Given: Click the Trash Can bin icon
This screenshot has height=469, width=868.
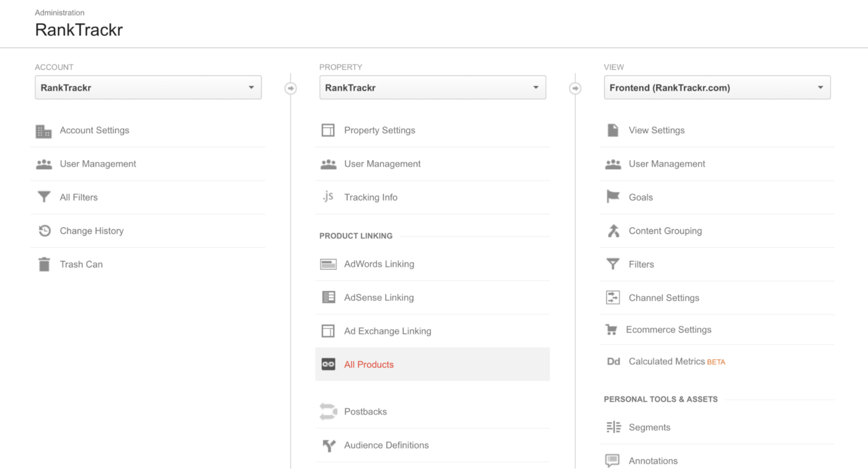Looking at the screenshot, I should coord(44,264).
